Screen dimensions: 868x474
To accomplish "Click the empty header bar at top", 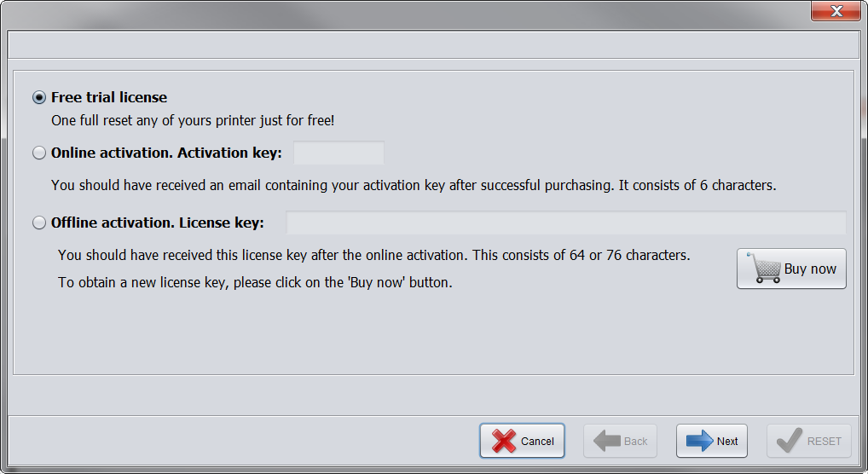I will click(x=433, y=45).
